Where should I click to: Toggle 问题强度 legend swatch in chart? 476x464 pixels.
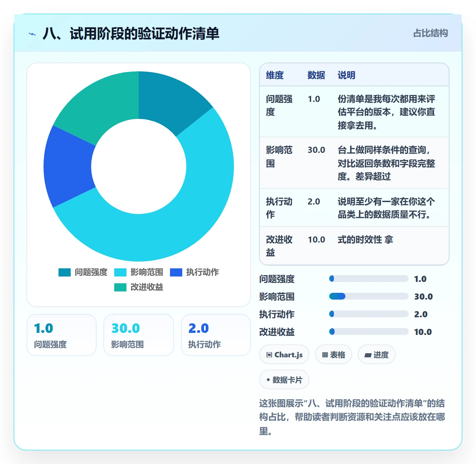click(x=65, y=272)
